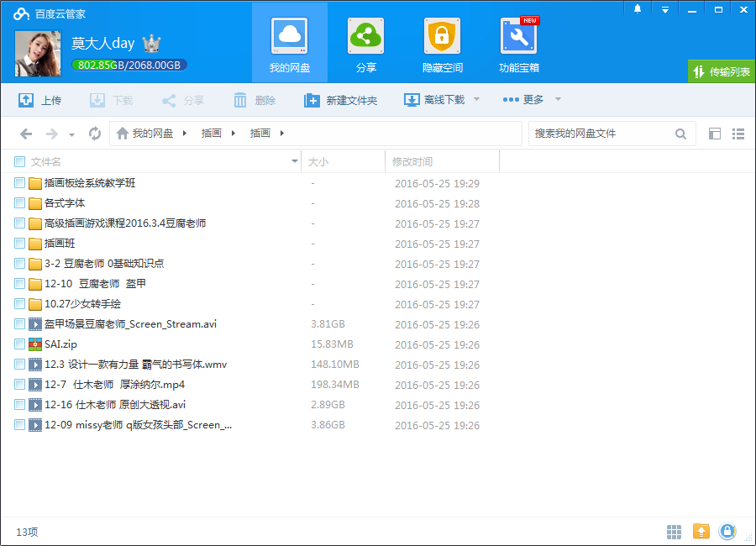Select 12-16 仕木老师 原创大透视.avi file name
The height and width of the screenshot is (546, 756).
click(115, 405)
